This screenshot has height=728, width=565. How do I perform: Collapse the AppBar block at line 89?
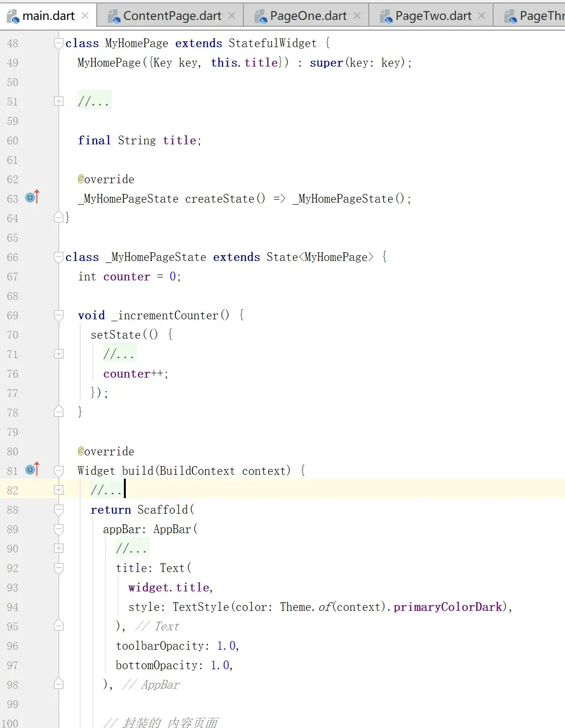tap(59, 529)
